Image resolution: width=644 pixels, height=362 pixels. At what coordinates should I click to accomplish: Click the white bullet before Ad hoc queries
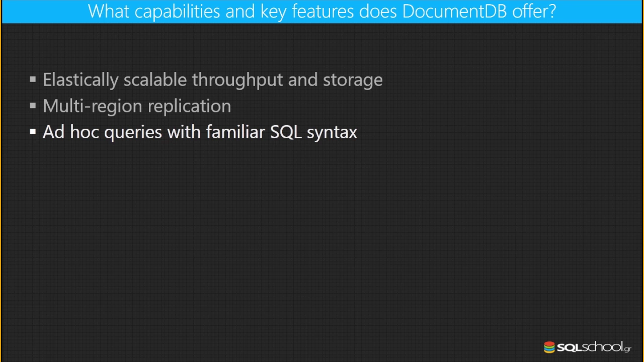click(x=33, y=132)
